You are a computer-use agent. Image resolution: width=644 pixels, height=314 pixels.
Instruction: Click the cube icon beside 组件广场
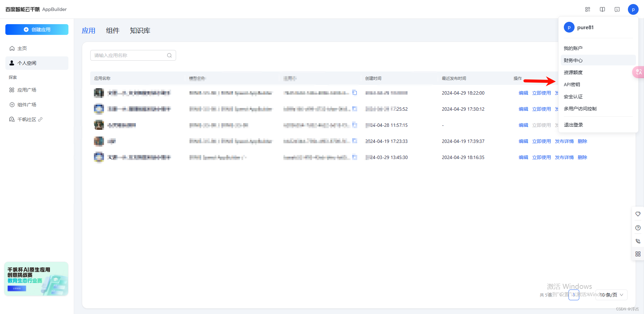coord(12,105)
